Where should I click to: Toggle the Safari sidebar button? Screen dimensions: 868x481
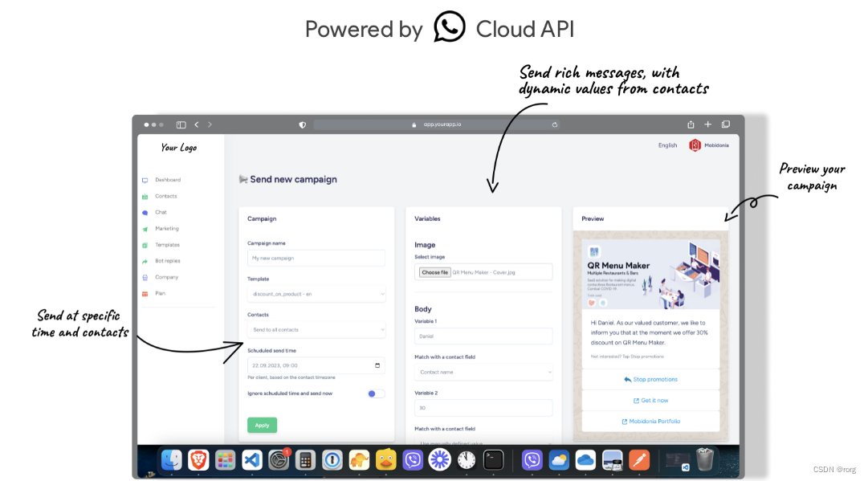(x=181, y=124)
